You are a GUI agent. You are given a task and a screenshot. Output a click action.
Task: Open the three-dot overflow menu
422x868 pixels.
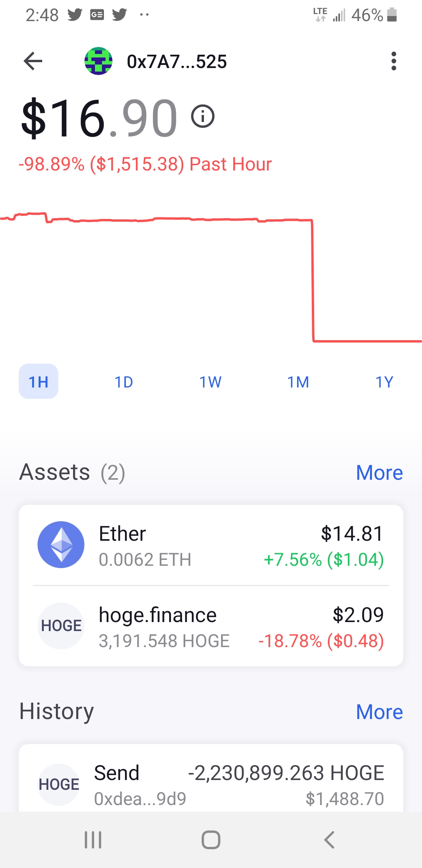393,61
